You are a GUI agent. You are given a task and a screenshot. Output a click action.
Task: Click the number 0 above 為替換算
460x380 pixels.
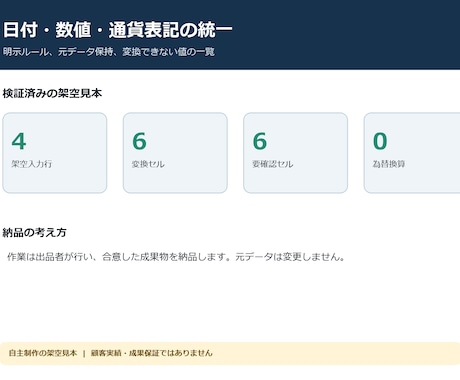[x=380, y=141]
